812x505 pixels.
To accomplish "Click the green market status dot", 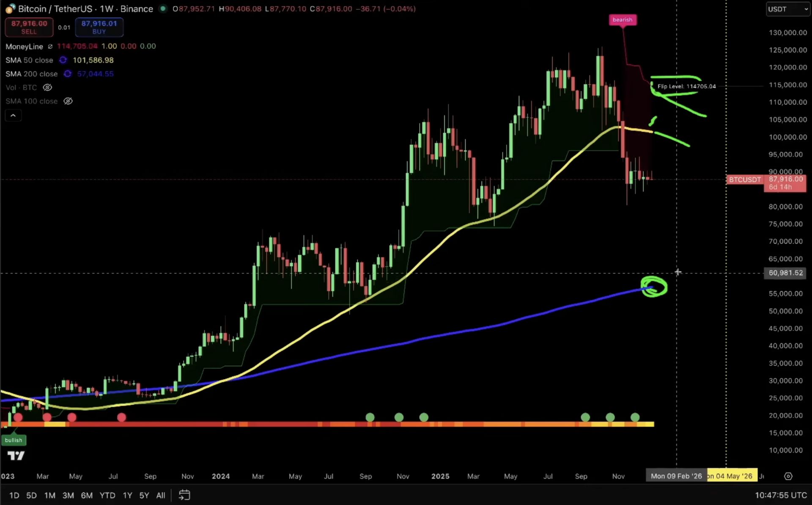I will (x=162, y=8).
